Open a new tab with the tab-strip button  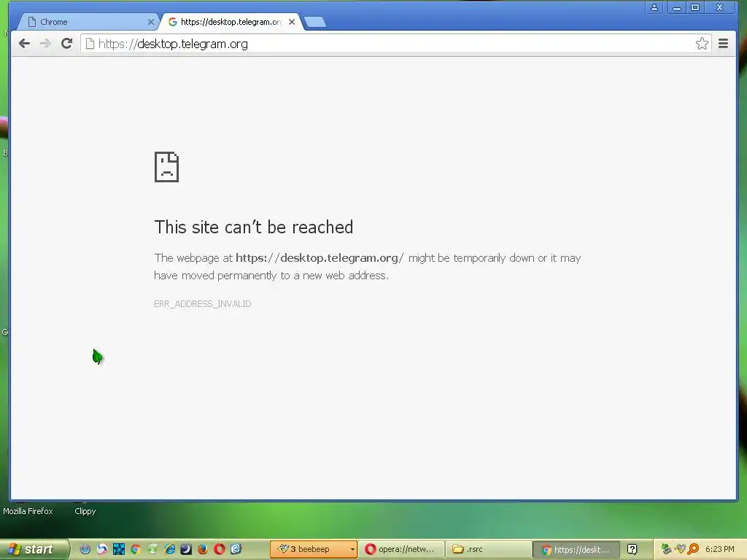pos(315,22)
